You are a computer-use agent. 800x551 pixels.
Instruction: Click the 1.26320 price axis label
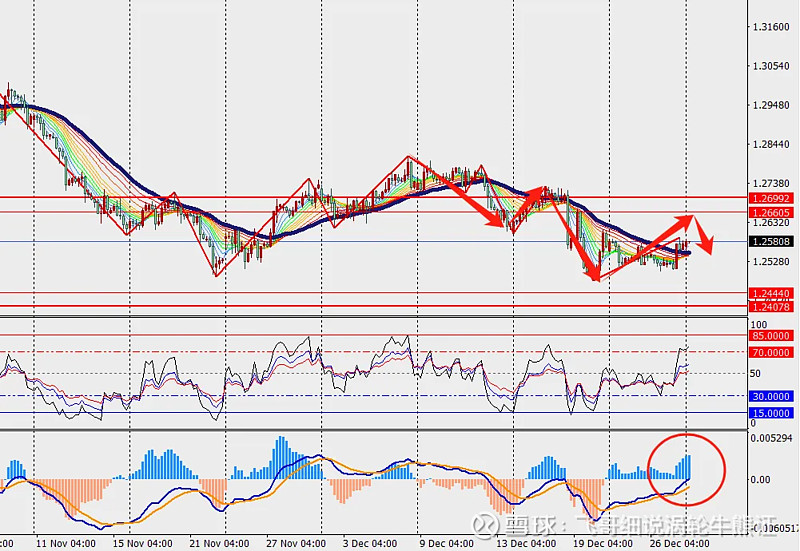[x=771, y=223]
